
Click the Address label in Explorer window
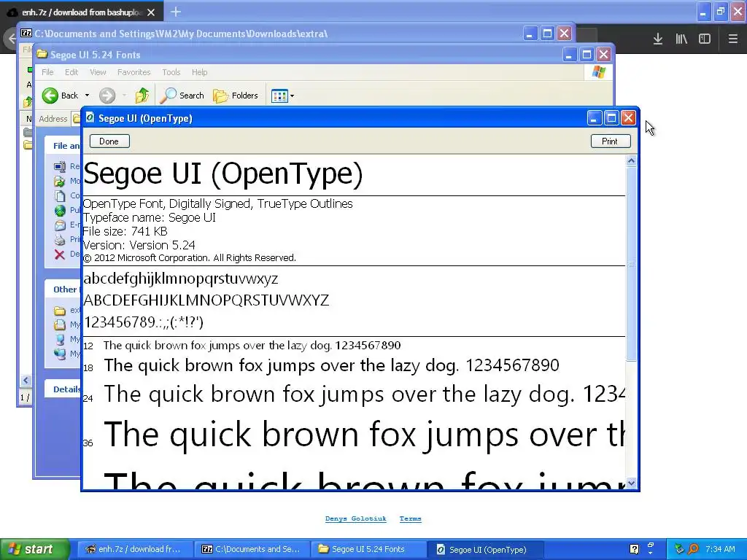click(53, 119)
